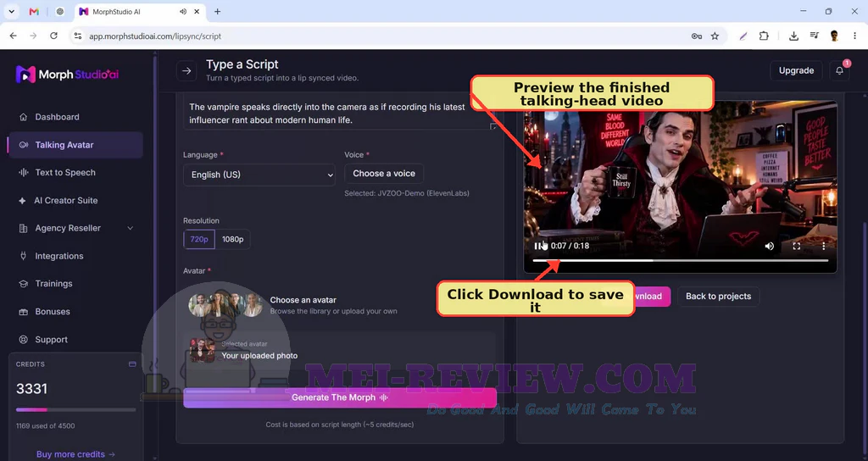Screen dimensions: 868x461
Task: Open Integrations page
Action: tap(58, 256)
